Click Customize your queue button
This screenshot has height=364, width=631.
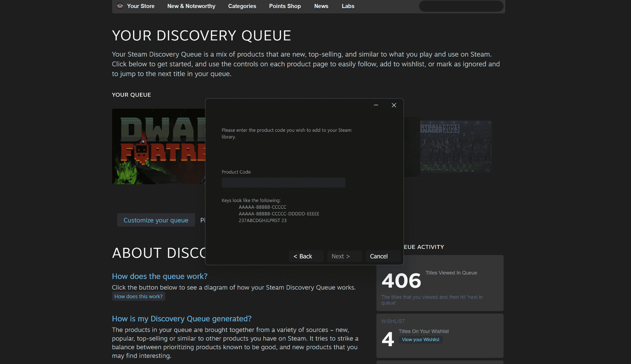click(156, 220)
